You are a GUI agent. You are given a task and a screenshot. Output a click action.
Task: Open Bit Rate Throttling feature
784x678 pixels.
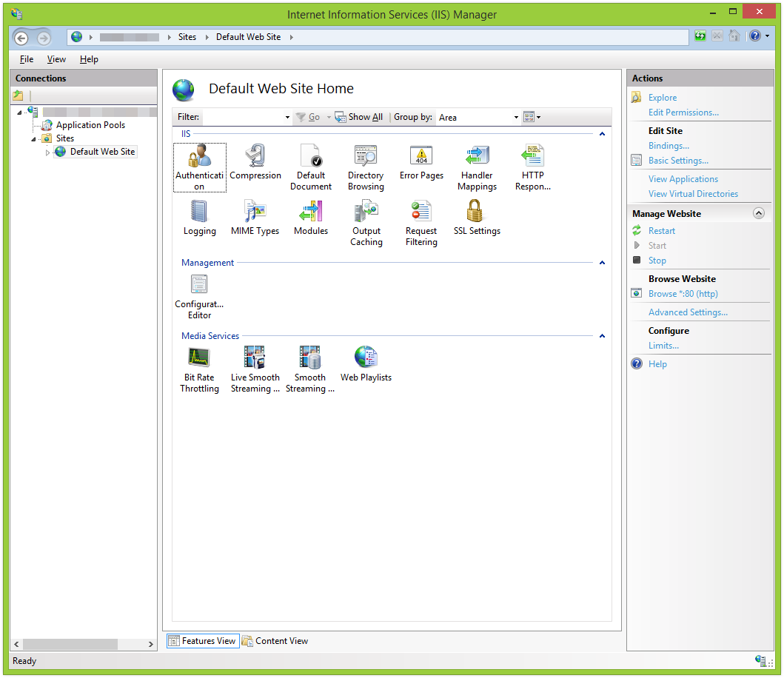[199, 369]
